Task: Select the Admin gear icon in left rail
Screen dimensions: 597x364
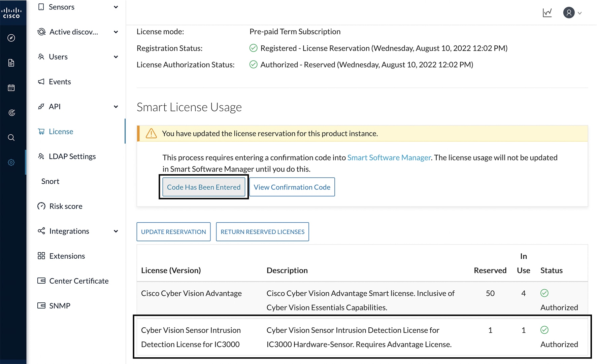Action: [11, 162]
